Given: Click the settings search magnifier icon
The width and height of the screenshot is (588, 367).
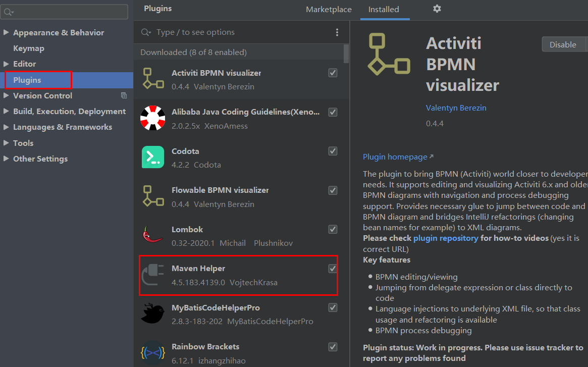Looking at the screenshot, I should pyautogui.click(x=8, y=12).
